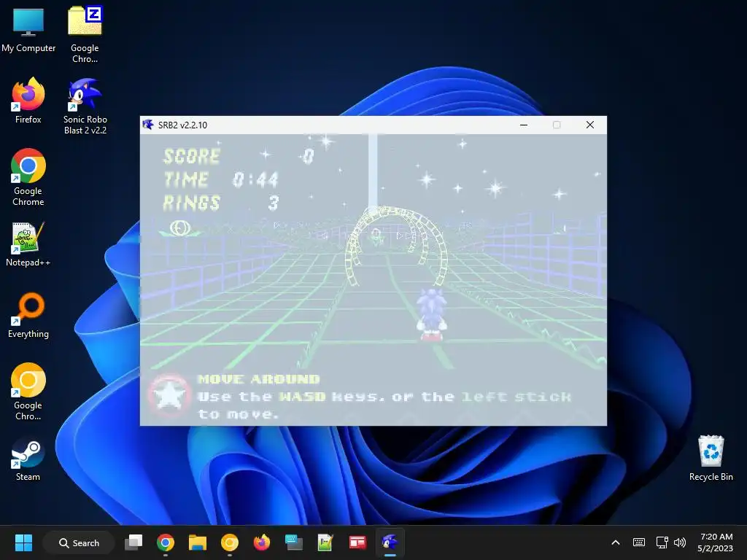Select the Google Chrome desktop shortcut
The width and height of the screenshot is (747, 560).
28,177
